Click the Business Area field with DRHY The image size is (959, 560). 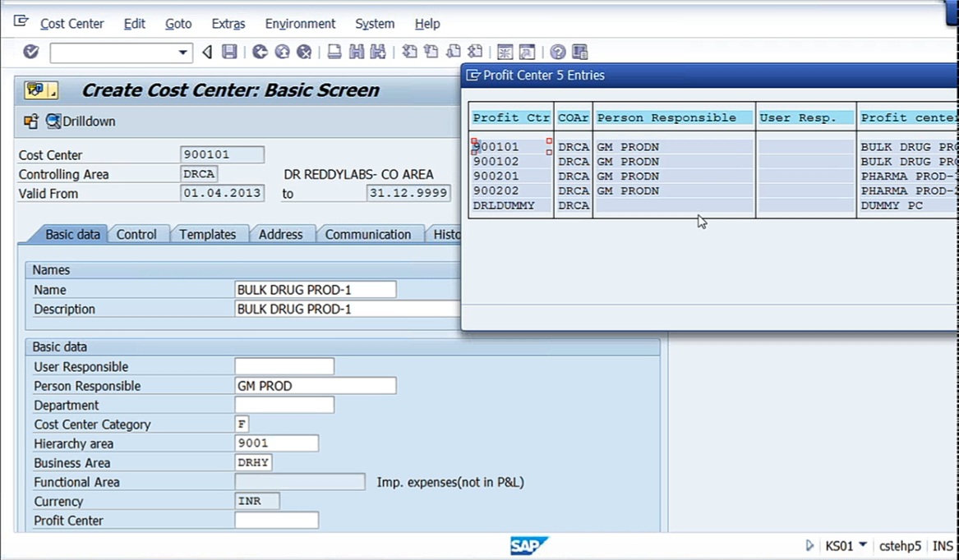coord(253,462)
